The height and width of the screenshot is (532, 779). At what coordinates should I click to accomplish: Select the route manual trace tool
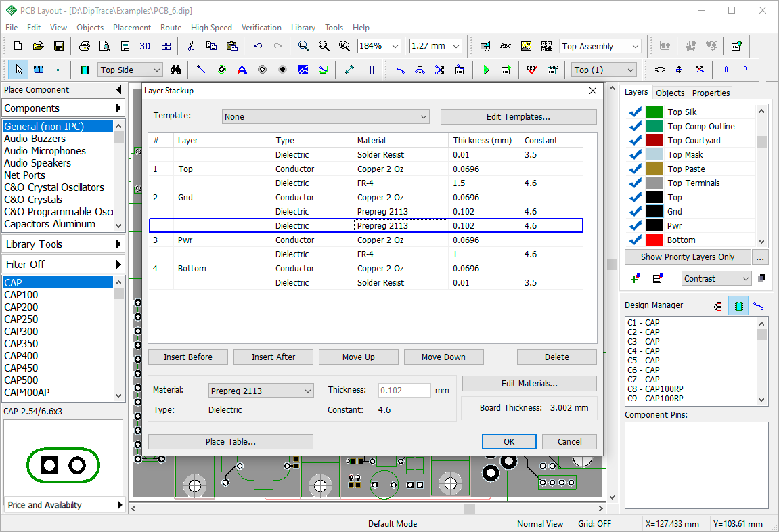coord(399,70)
